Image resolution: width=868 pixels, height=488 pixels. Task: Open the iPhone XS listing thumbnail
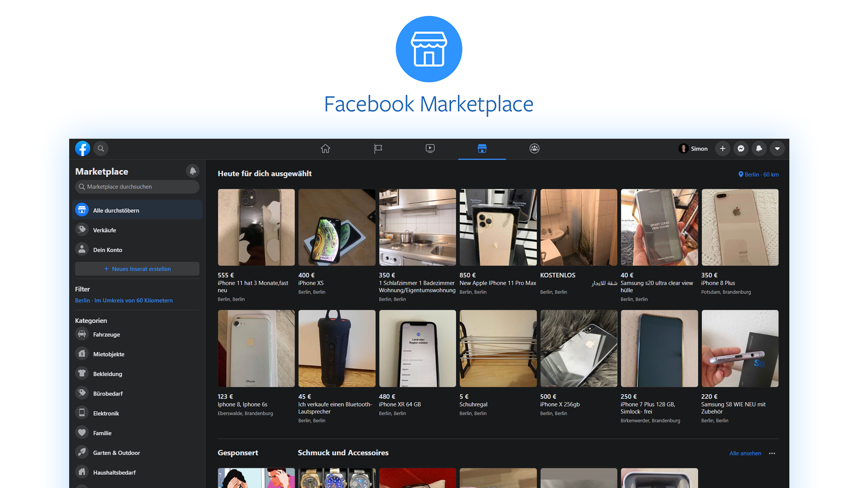pos(336,227)
